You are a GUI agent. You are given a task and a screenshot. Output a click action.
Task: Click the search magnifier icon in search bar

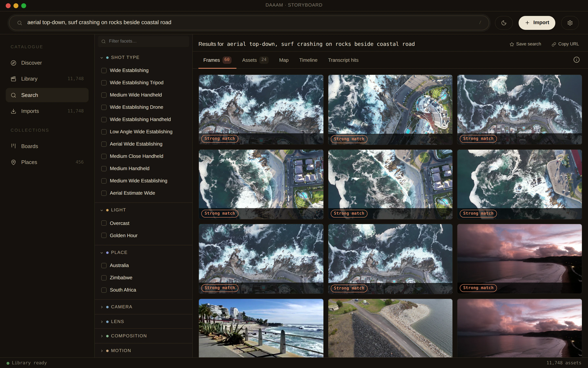20,23
